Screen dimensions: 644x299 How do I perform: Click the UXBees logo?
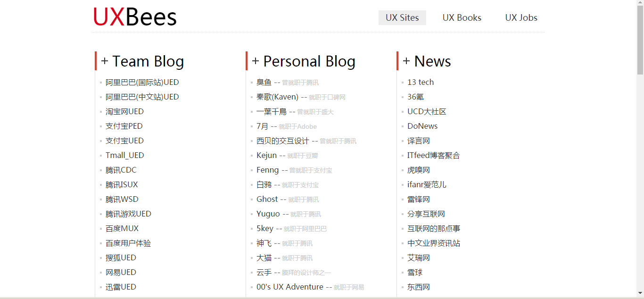135,17
